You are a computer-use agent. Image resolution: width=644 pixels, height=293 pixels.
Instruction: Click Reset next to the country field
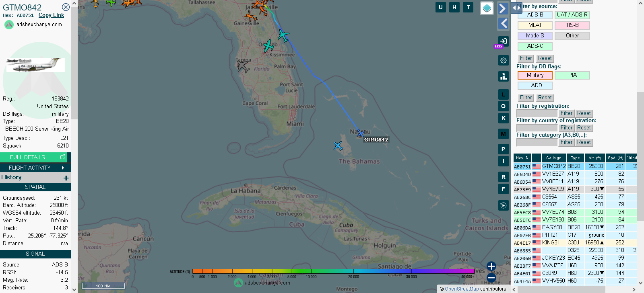click(x=584, y=128)
